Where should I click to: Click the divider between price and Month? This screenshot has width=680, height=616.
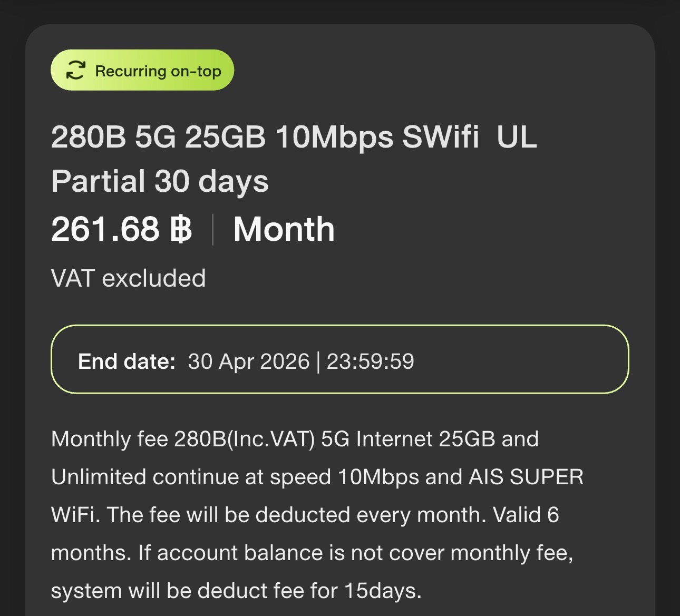[x=212, y=230]
